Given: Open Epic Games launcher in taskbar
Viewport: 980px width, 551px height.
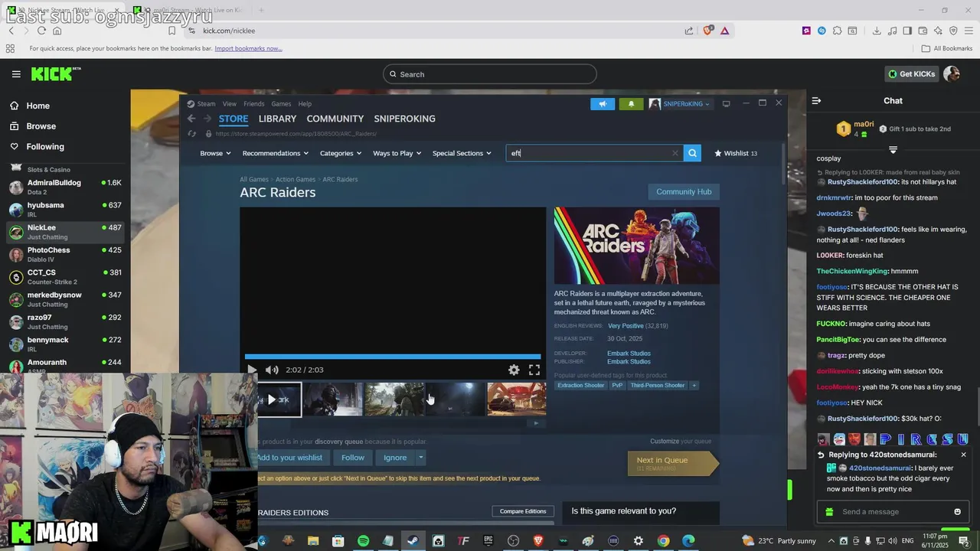Looking at the screenshot, I should pos(488,541).
